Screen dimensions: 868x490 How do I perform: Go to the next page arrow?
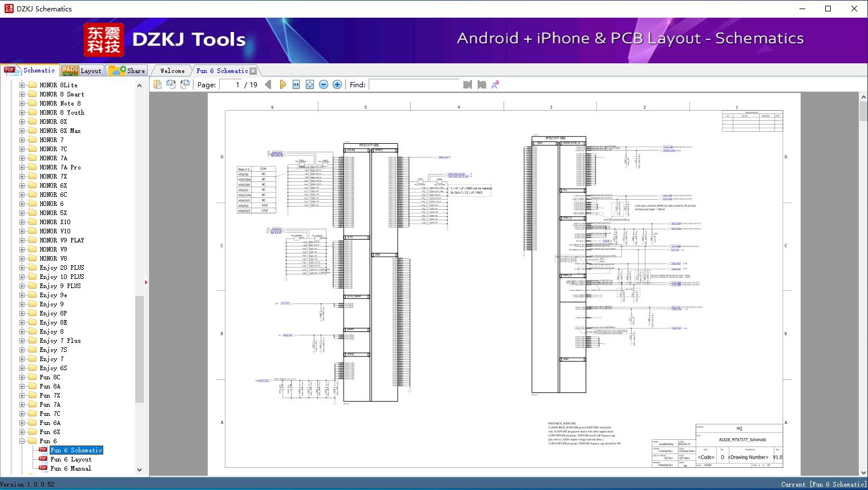pos(282,84)
